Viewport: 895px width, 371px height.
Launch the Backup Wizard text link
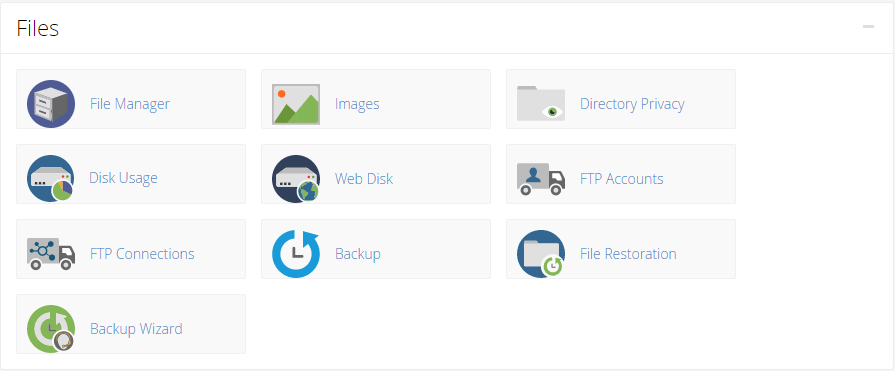pyautogui.click(x=136, y=329)
